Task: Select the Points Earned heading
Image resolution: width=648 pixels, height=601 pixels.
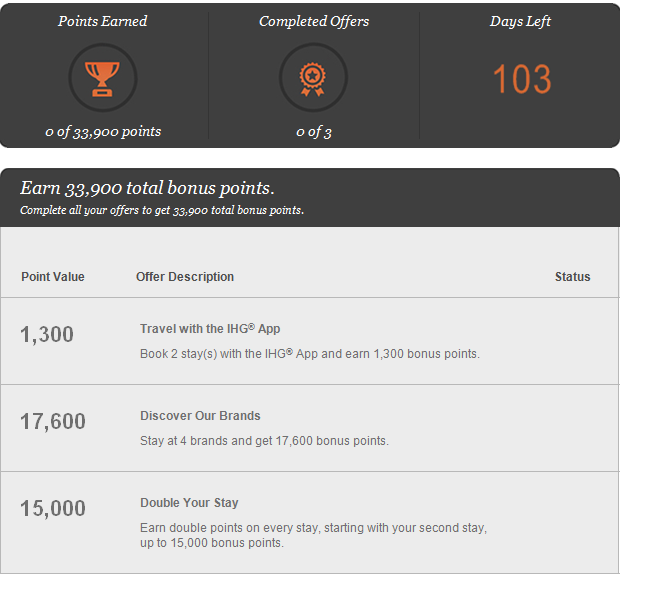Action: [x=103, y=21]
